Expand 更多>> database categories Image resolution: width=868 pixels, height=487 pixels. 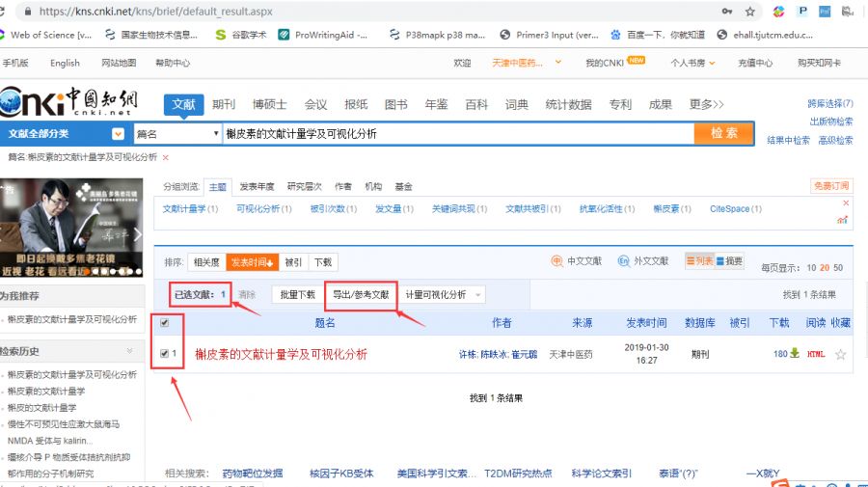click(x=706, y=104)
